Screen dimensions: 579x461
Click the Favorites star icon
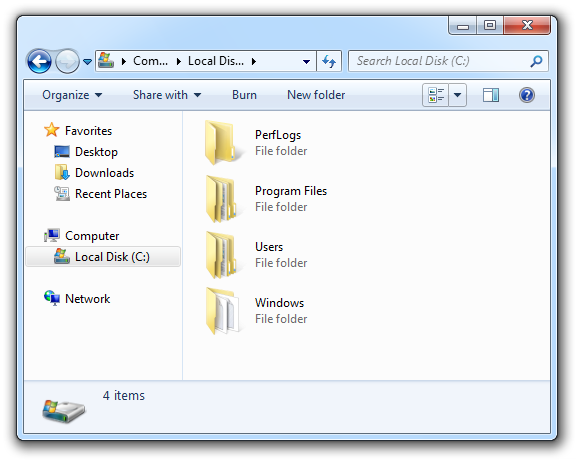pos(52,130)
